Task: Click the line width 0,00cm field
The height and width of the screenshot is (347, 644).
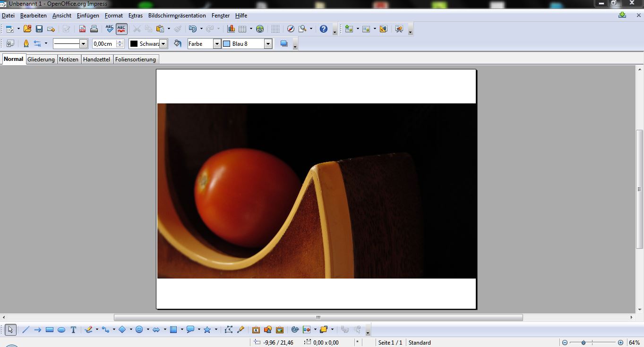Action: pos(104,43)
